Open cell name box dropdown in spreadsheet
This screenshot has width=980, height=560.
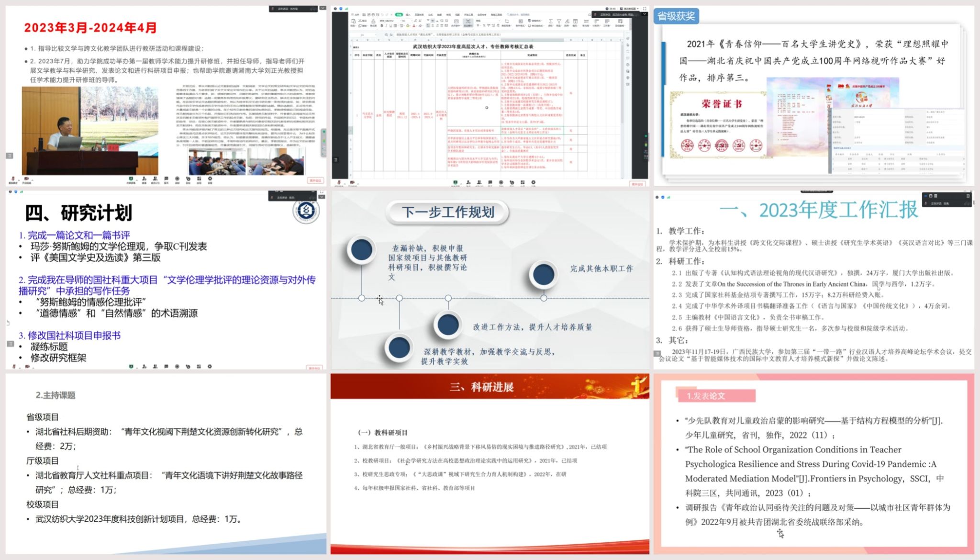pyautogui.click(x=376, y=35)
